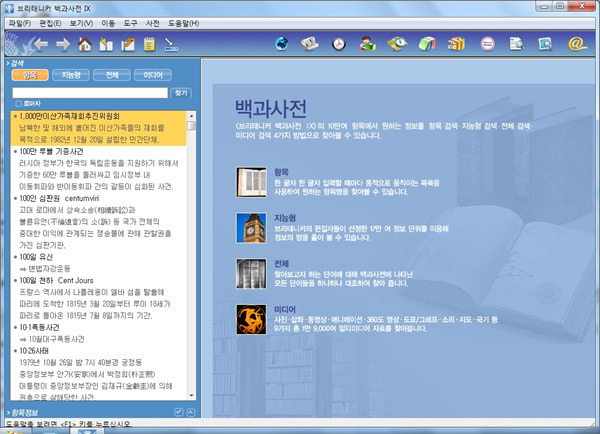This screenshot has height=434, width=600.
Task: Click the 10월대구폭동사건 redirect link
Action: pyautogui.click(x=57, y=339)
